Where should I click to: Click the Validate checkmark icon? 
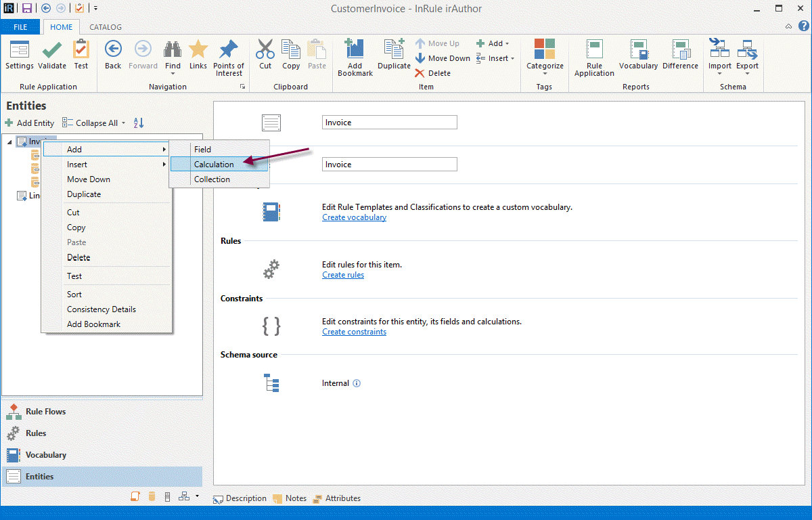(x=52, y=51)
